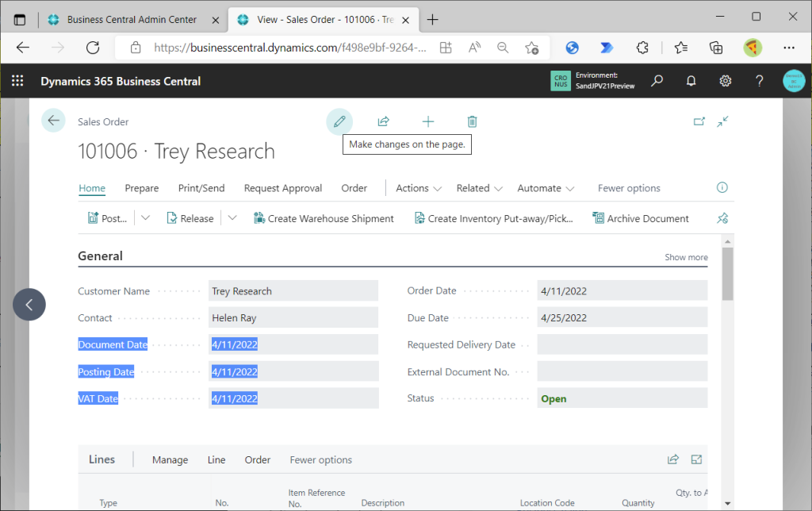Open the Request Approval tab
Image resolution: width=812 pixels, height=511 pixels.
tap(283, 188)
